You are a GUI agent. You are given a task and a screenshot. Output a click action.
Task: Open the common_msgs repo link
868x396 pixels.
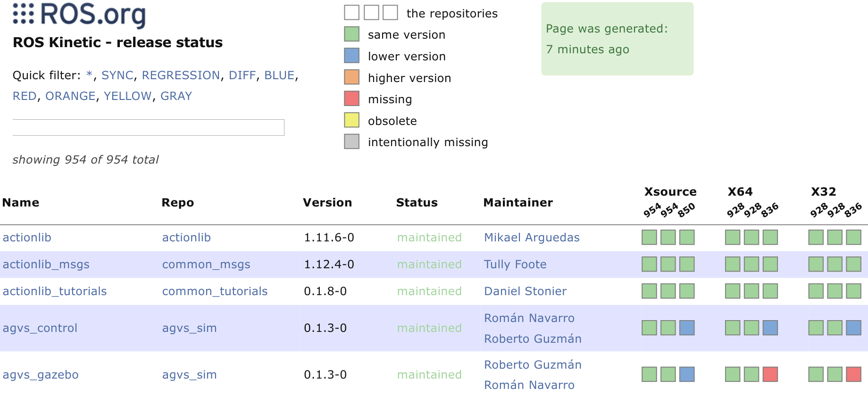pyautogui.click(x=206, y=264)
